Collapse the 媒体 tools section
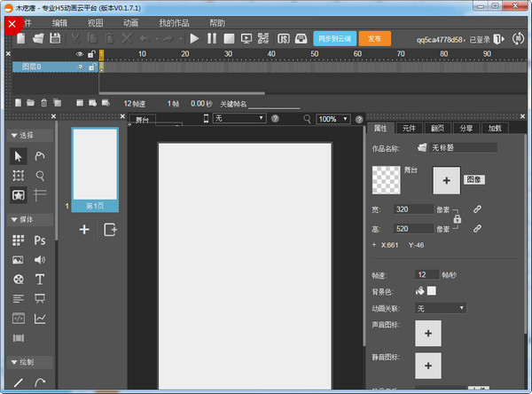Viewport: 532px width, 394px height. (x=14, y=219)
